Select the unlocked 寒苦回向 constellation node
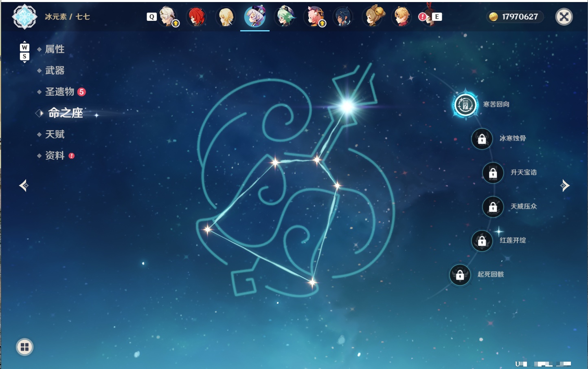 [465, 105]
